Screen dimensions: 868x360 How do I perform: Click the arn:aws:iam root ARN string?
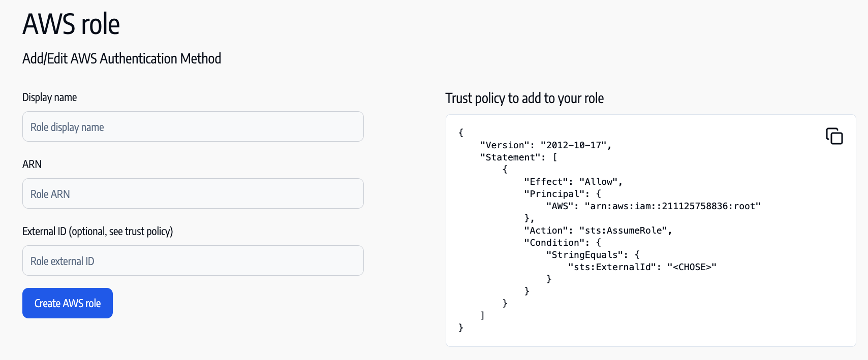coord(672,206)
